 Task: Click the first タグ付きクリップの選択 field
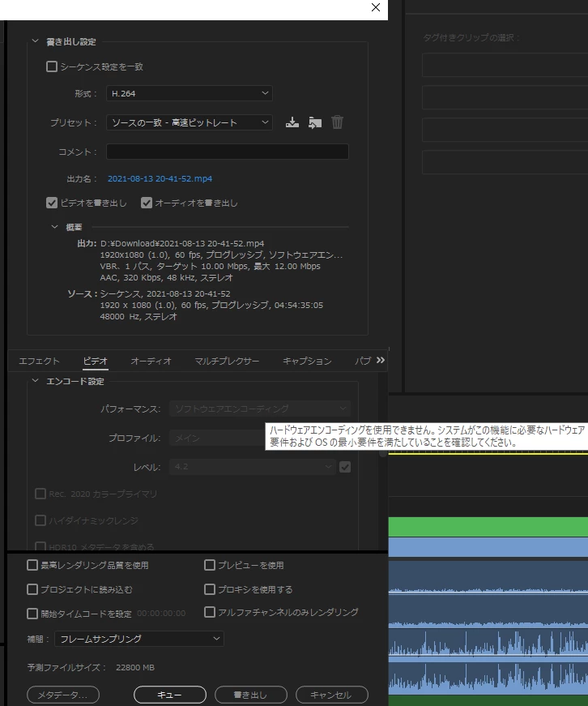tap(505, 65)
